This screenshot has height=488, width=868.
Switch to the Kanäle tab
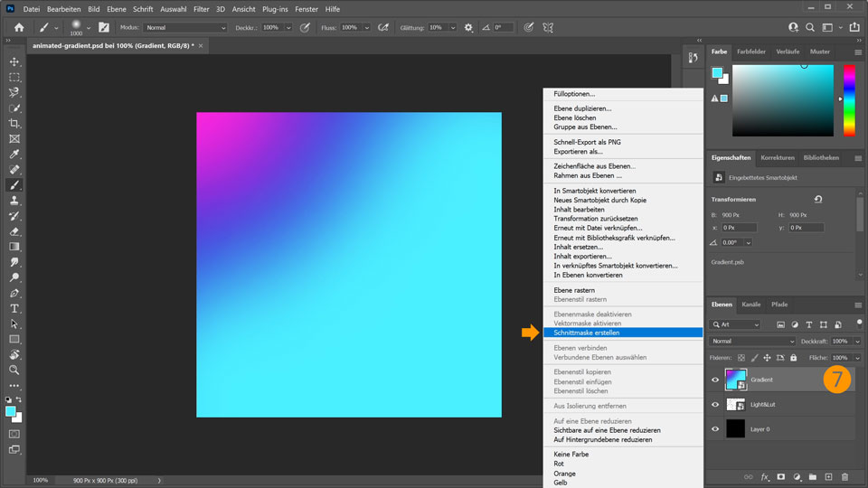click(751, 305)
